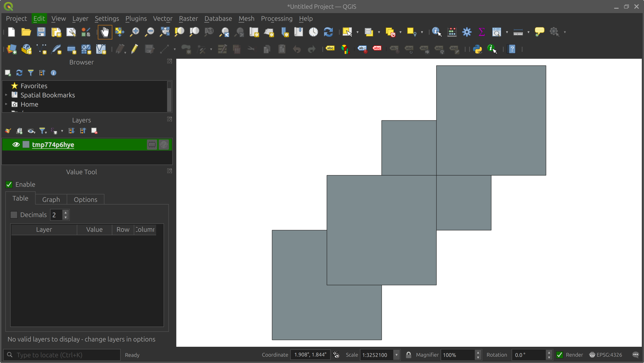Click the Help contents question mark icon
This screenshot has width=644, height=363.
[512, 49]
